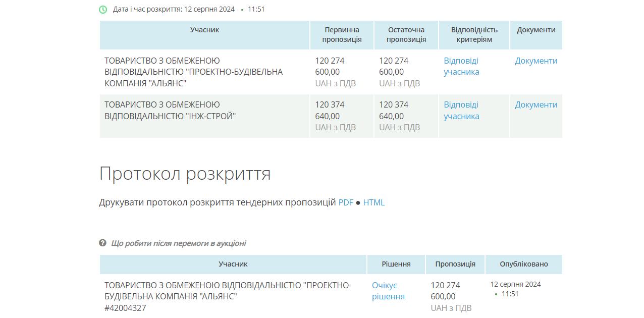The width and height of the screenshot is (644, 318).
Task: Click the "Відповідність критеріям" column header
Action: (474, 35)
